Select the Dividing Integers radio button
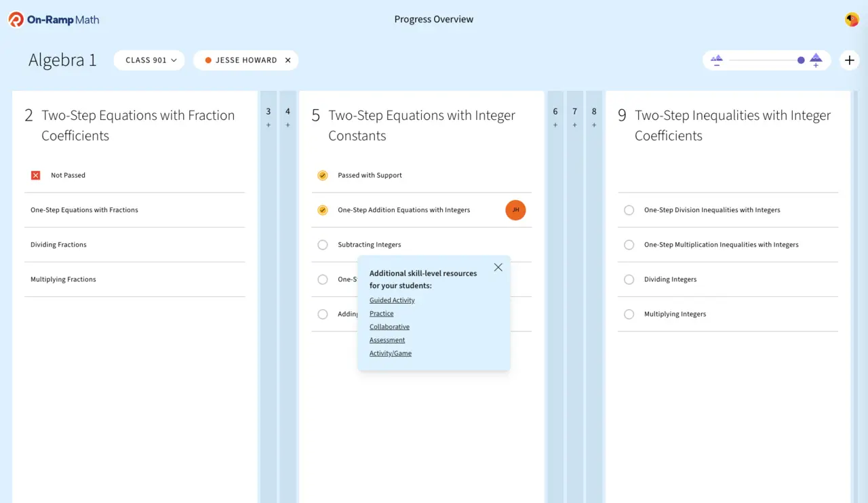Viewport: 868px width, 503px height. [x=629, y=279]
